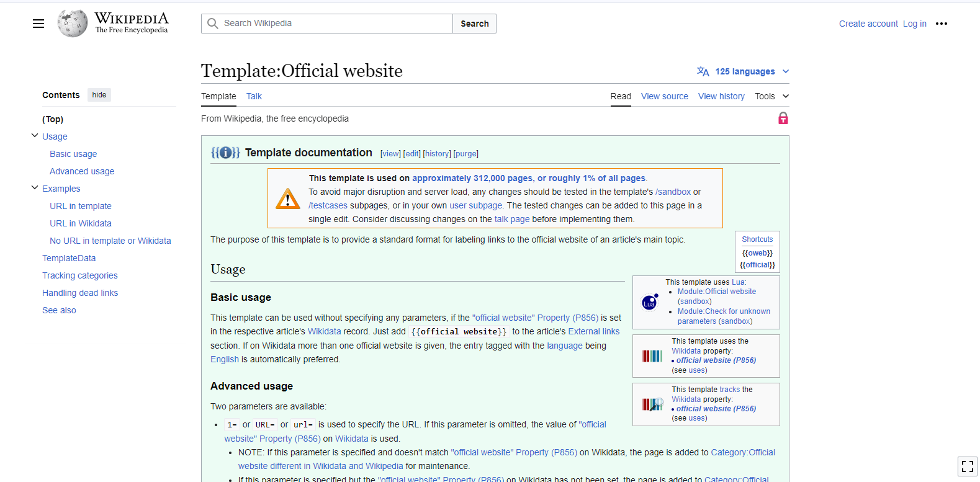Click the documentation [purge] link
This screenshot has width=980, height=482.
coord(466,154)
